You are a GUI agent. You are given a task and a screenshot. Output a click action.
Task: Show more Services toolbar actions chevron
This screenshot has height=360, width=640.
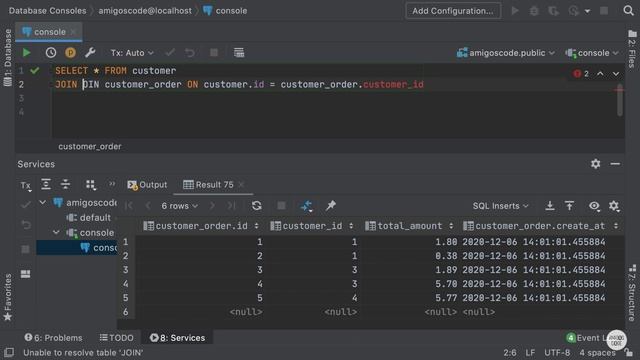111,184
